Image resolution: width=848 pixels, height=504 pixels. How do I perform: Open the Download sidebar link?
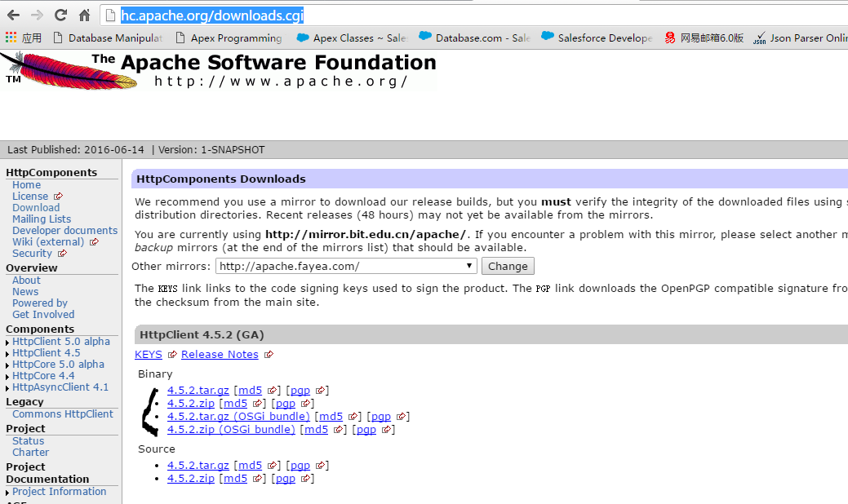36,207
